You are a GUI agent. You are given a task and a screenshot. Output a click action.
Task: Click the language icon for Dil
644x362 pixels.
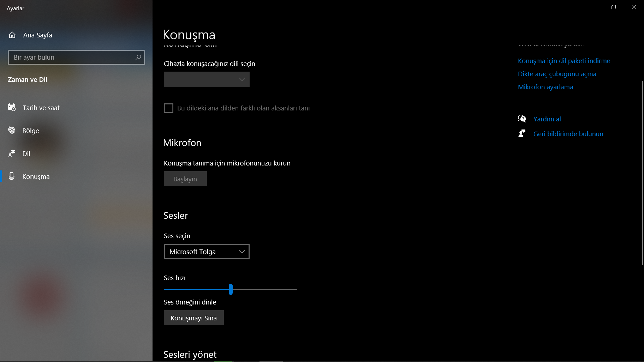click(12, 153)
